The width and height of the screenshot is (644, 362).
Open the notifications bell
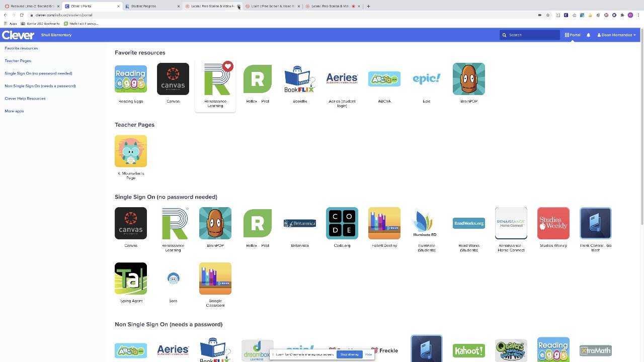pos(588,35)
